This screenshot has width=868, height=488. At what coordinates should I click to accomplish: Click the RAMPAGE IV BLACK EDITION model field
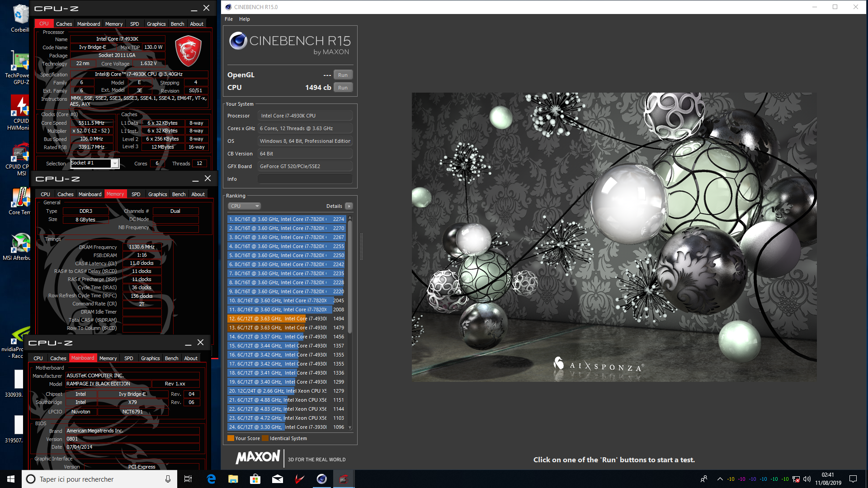tap(108, 384)
